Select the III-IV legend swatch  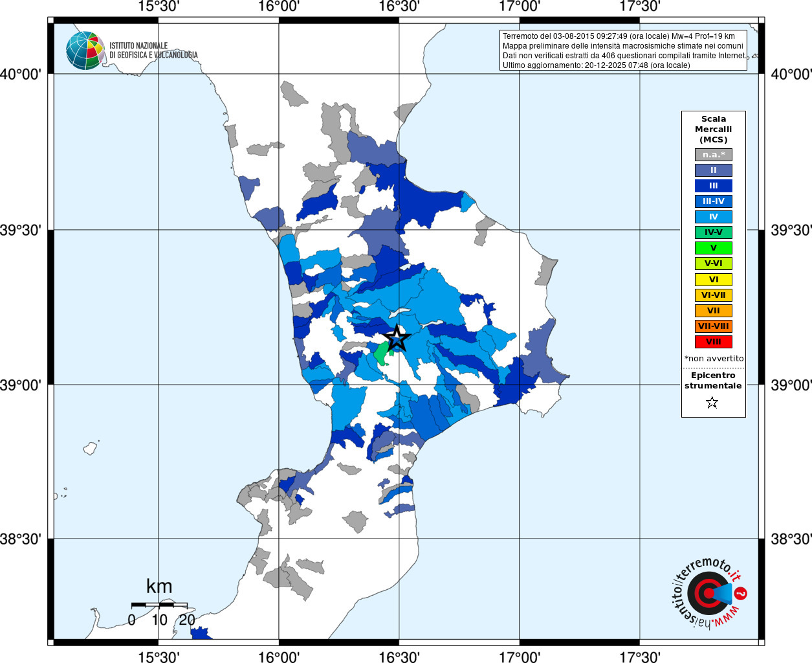713,201
